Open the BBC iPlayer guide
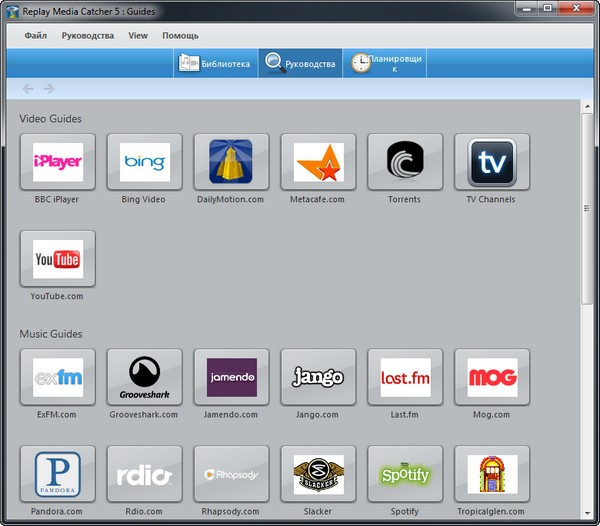This screenshot has width=600, height=526. point(58,162)
